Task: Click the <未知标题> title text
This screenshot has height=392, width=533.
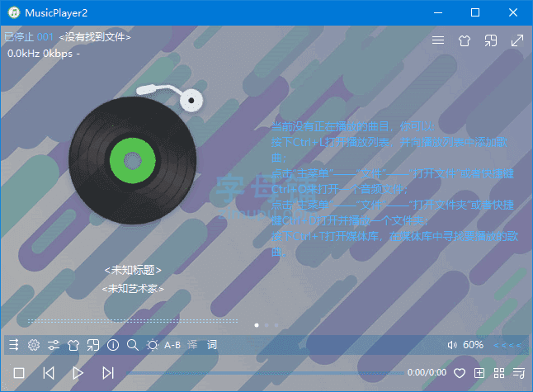Action: click(133, 270)
